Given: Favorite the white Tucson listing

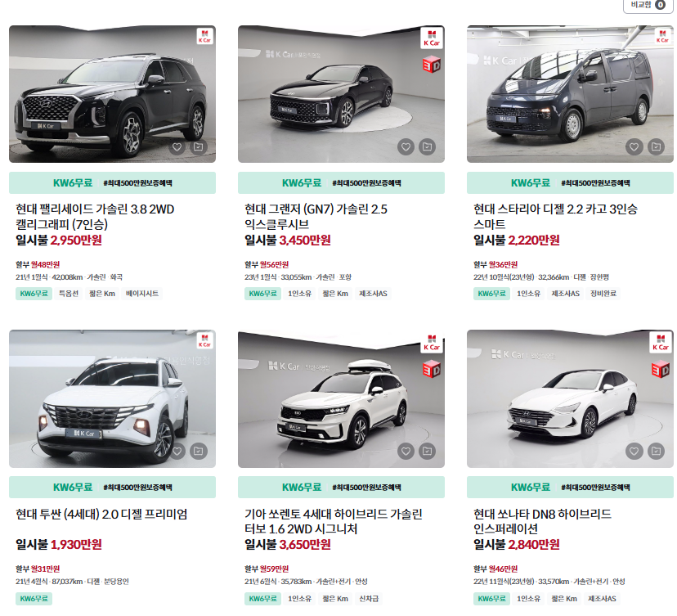Looking at the screenshot, I should pos(177,452).
